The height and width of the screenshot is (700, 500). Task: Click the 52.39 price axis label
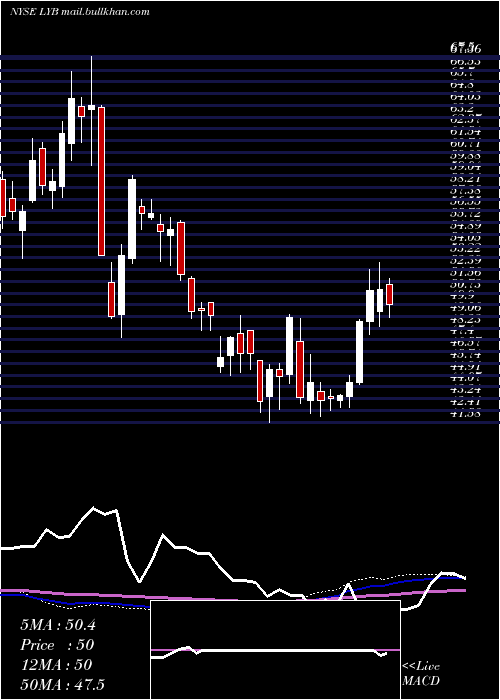click(465, 261)
